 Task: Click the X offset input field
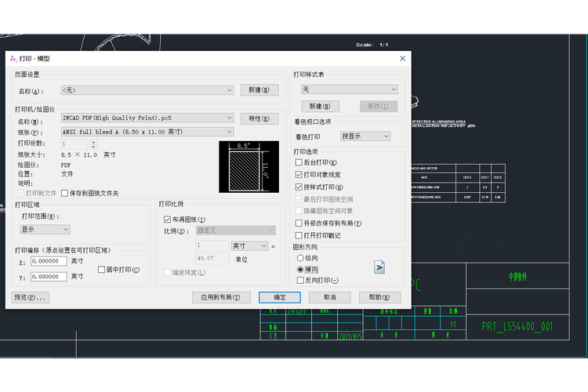[49, 262]
